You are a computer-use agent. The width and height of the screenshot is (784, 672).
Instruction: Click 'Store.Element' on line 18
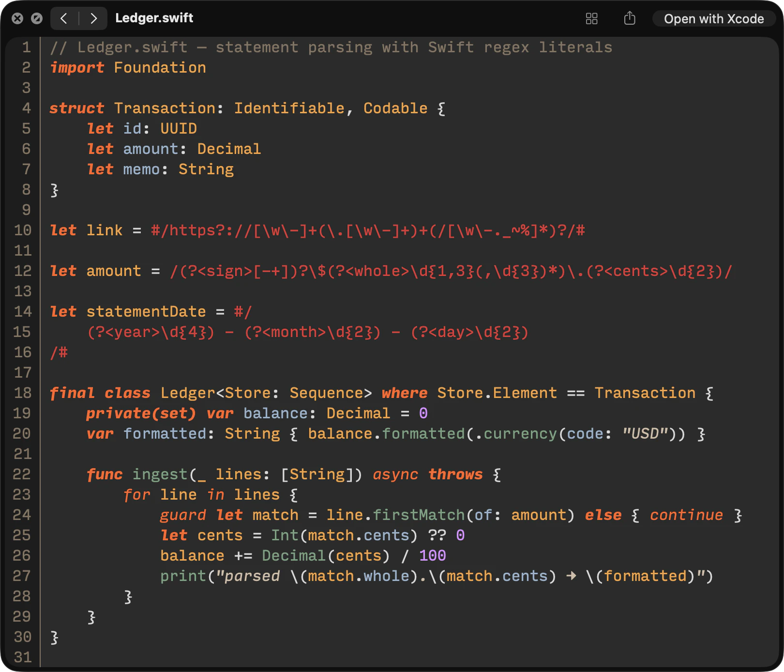tap(497, 393)
